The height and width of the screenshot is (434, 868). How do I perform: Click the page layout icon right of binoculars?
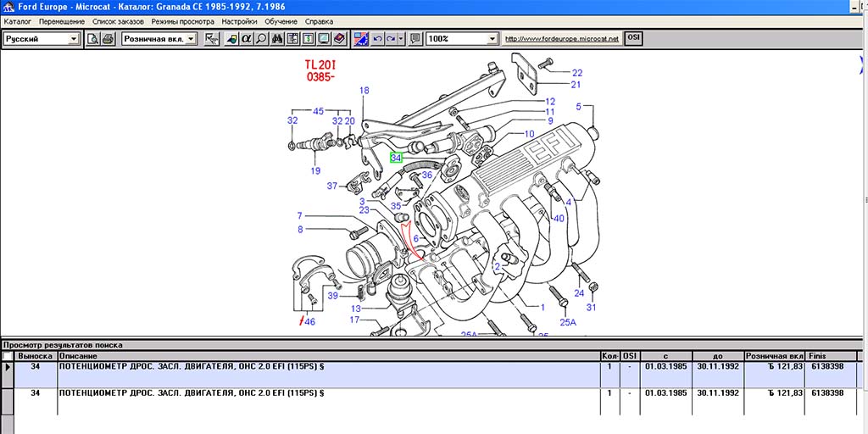pos(293,39)
